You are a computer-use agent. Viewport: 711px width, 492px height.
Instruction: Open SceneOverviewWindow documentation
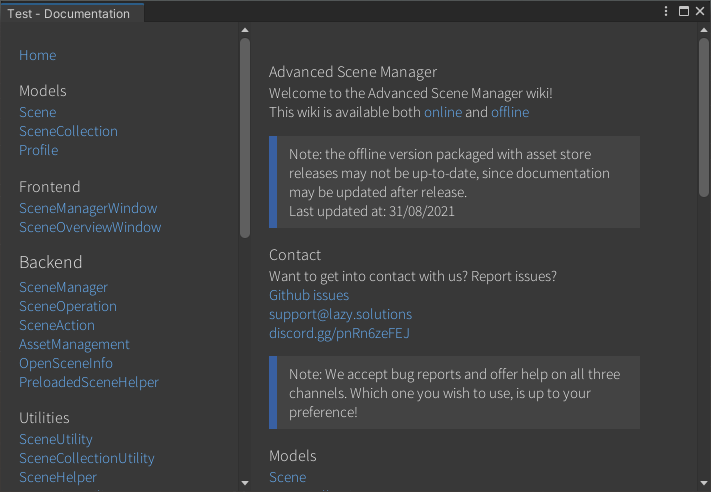click(x=90, y=228)
